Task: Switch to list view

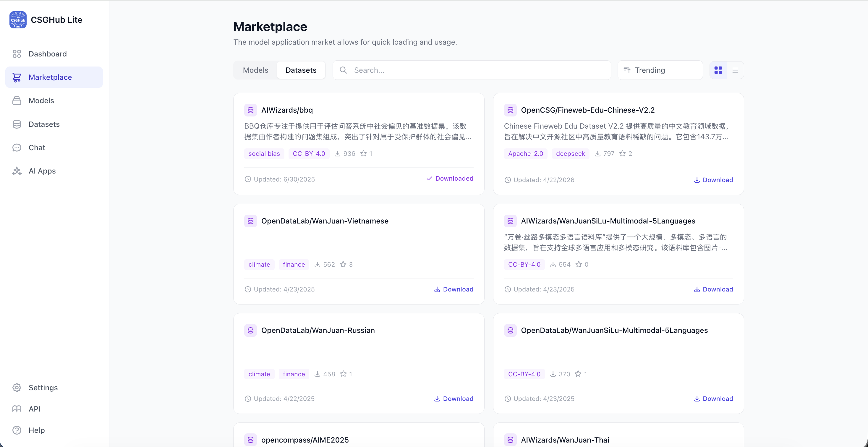Action: (735, 70)
